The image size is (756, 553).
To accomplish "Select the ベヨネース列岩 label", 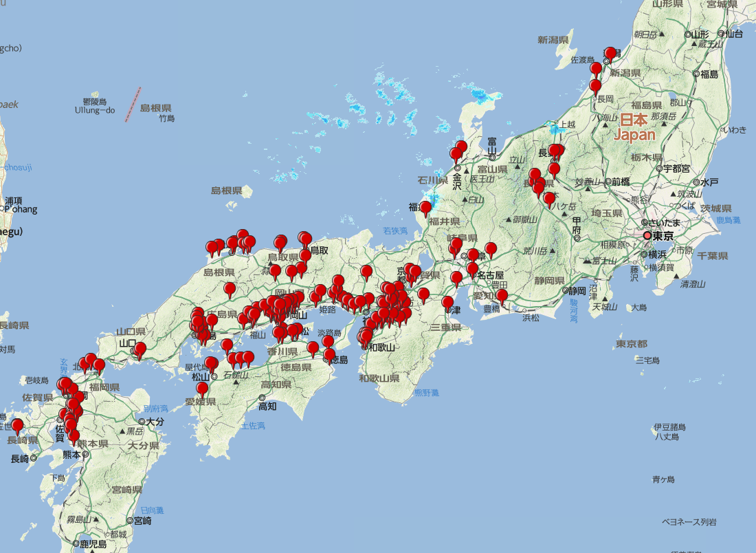I will coord(689,521).
